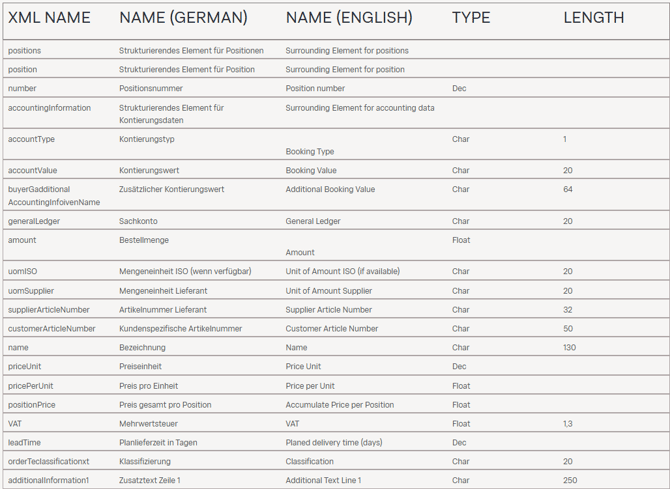Click Accumulate Price per Position text
670x489 pixels.
click(x=339, y=405)
